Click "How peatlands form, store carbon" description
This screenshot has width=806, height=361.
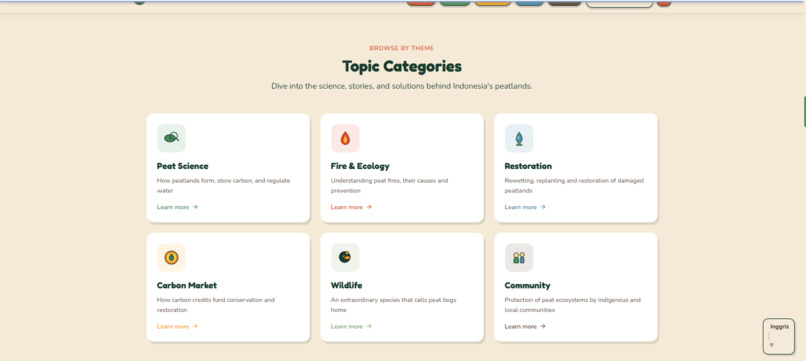tap(224, 186)
